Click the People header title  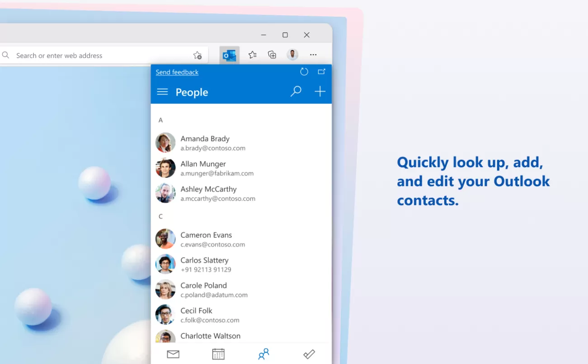pos(192,92)
